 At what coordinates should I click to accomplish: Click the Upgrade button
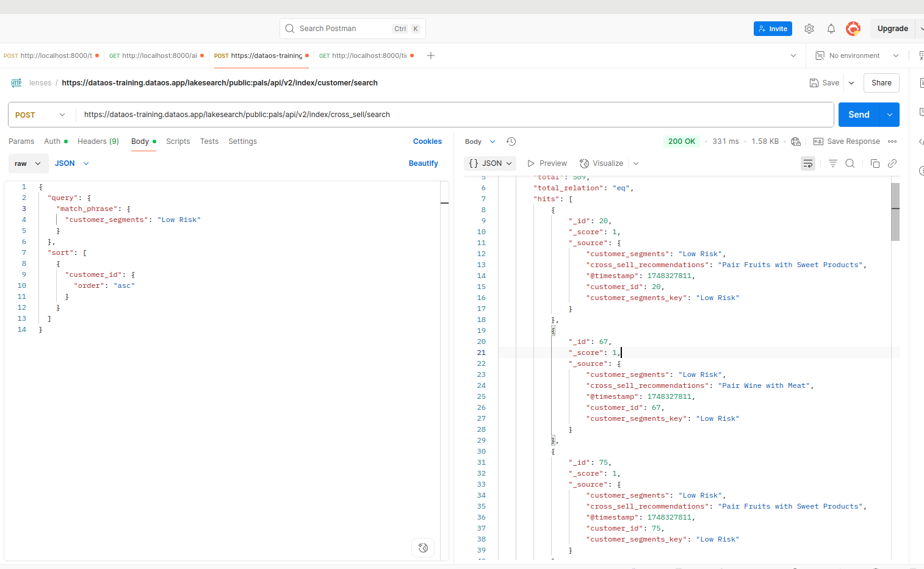[892, 29]
